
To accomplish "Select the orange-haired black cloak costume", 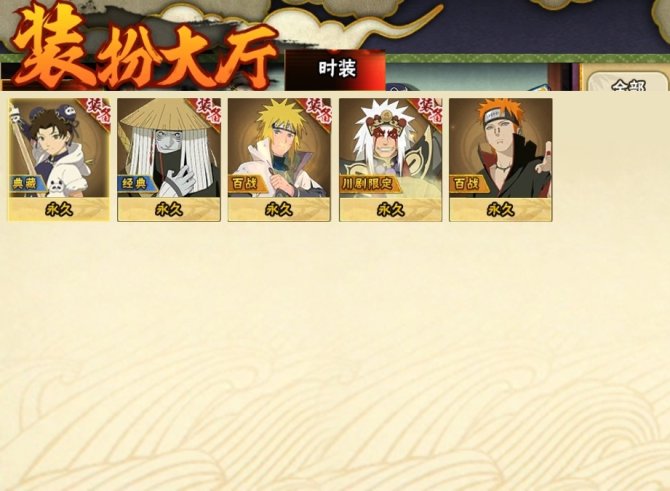I will tap(500, 159).
